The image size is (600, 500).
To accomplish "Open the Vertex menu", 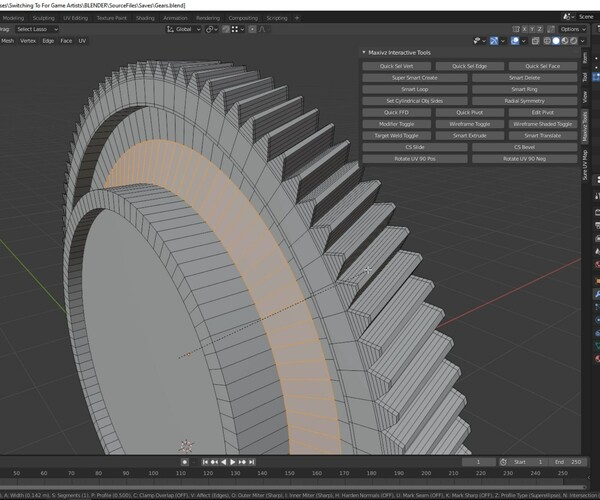I will click(28, 41).
